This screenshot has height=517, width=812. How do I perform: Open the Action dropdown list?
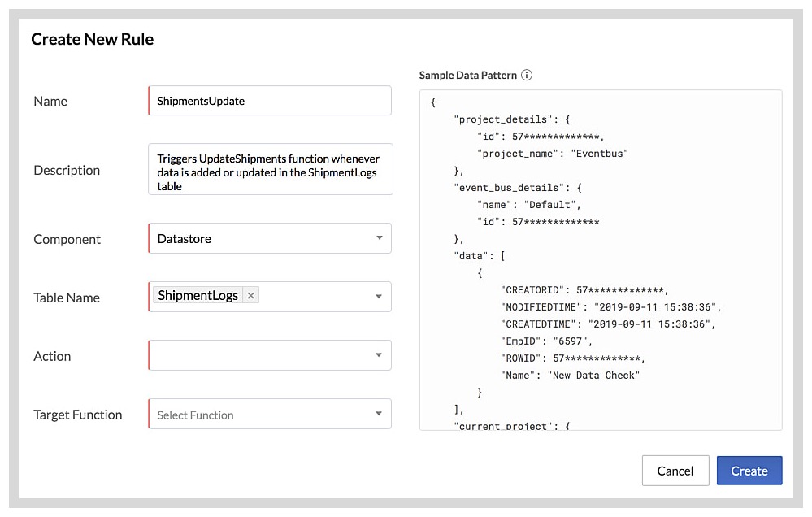point(268,355)
